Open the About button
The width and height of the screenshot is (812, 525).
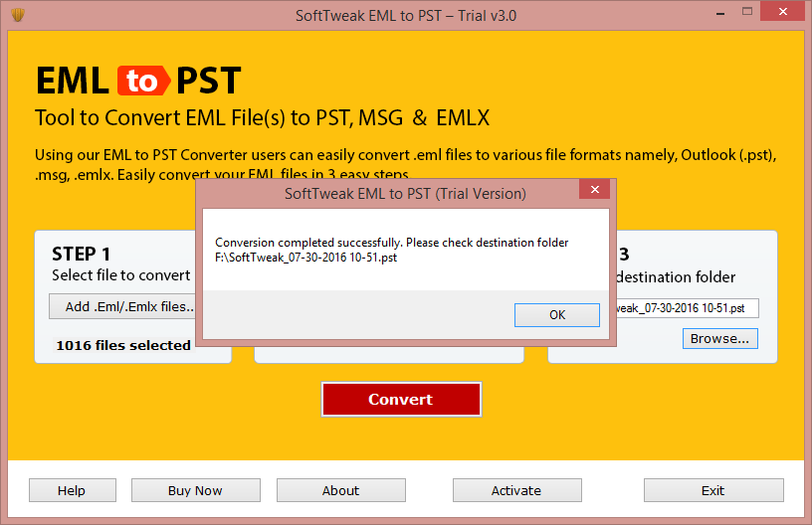tap(340, 490)
